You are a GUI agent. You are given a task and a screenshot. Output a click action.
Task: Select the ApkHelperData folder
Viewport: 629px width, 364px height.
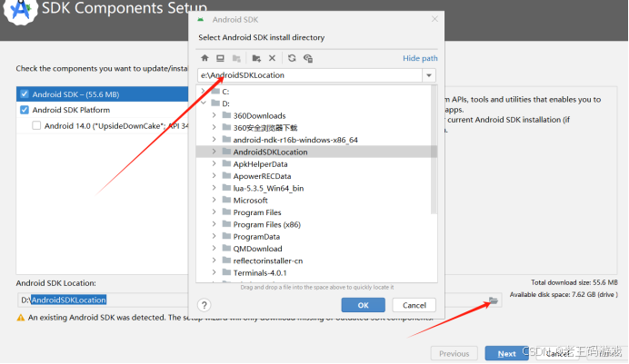[260, 164]
